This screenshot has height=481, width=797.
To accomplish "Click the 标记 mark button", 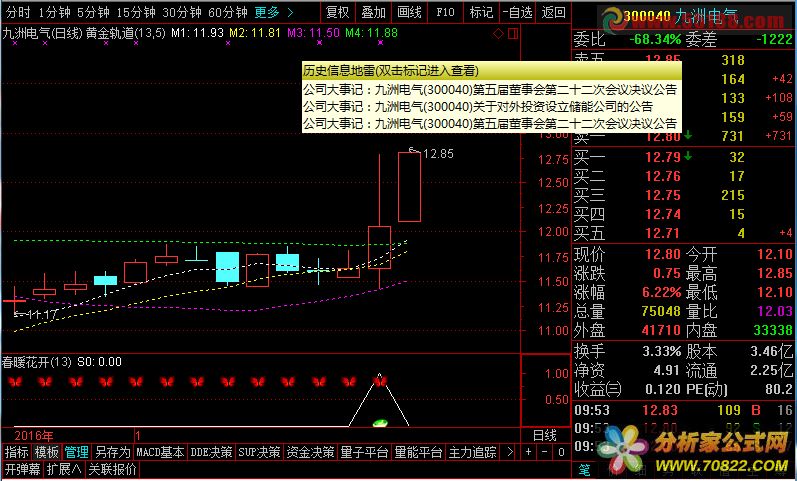I will 482,12.
